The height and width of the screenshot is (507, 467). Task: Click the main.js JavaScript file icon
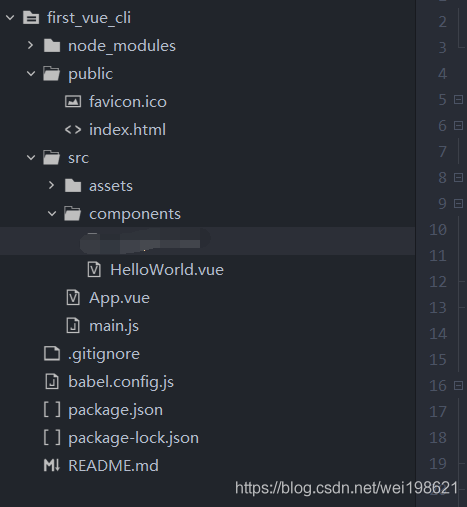pos(73,325)
